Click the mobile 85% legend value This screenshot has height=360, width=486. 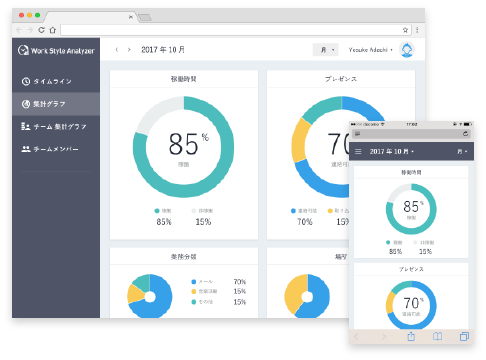coord(395,251)
